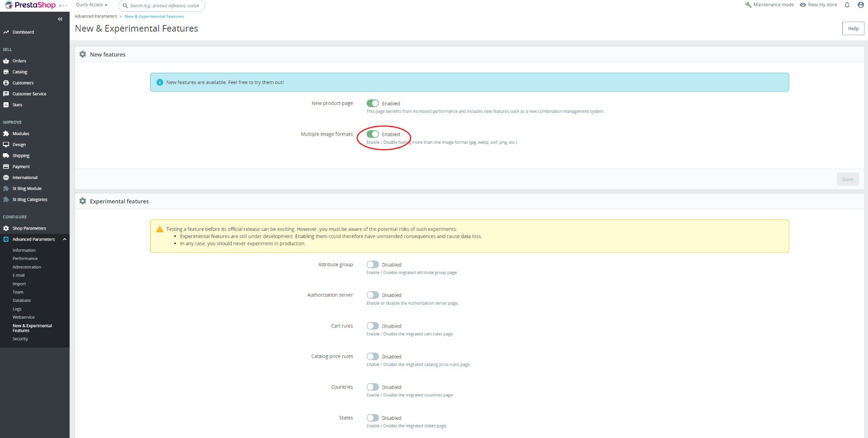Click the Modules menu label
Screen dimensions: 868x438
tap(21, 134)
